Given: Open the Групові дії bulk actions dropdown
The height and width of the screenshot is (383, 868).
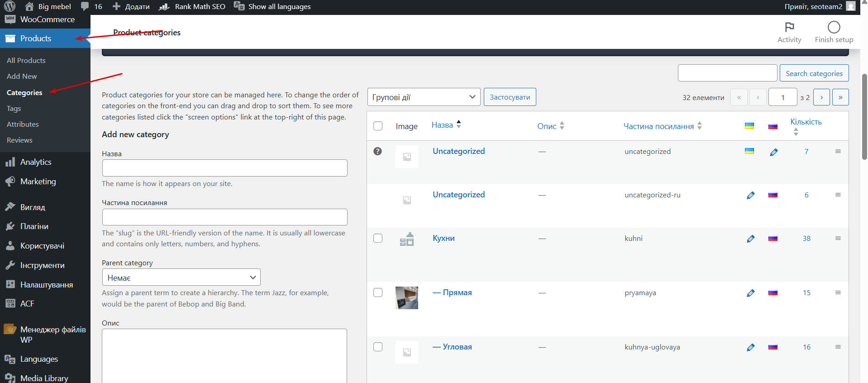Looking at the screenshot, I should click(424, 97).
